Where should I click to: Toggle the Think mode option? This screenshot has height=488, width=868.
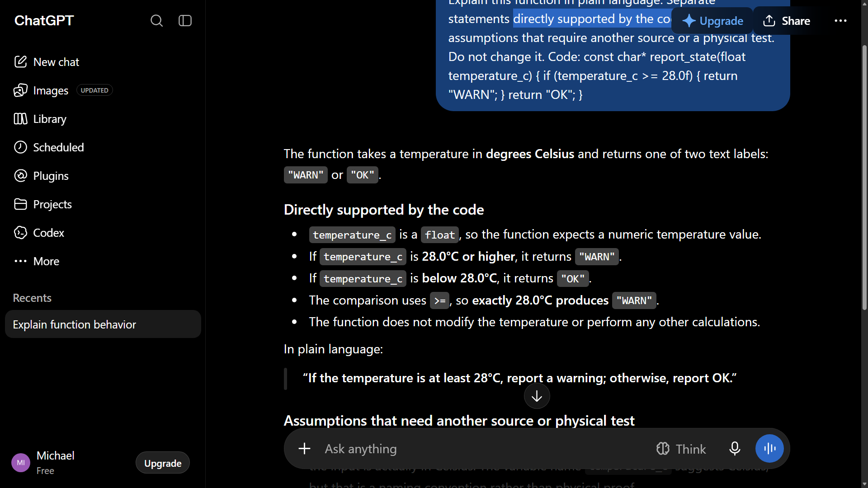tap(681, 449)
